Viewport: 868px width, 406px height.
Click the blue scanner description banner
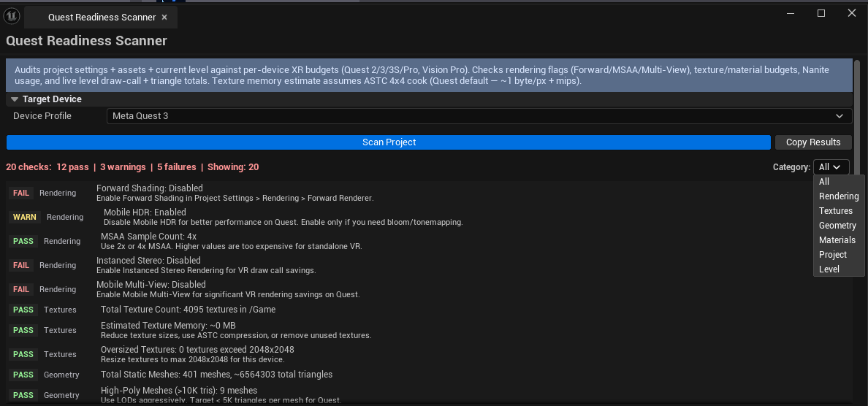pyautogui.click(x=429, y=75)
